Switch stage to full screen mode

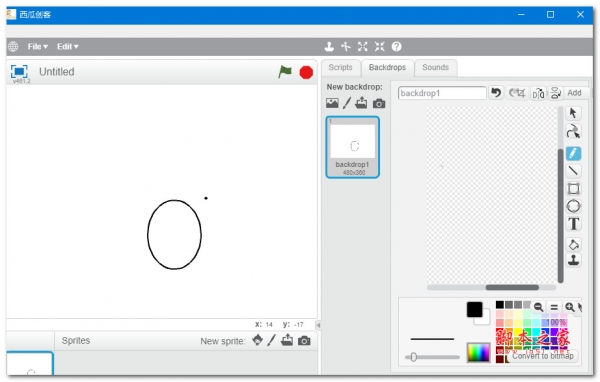coord(19,71)
